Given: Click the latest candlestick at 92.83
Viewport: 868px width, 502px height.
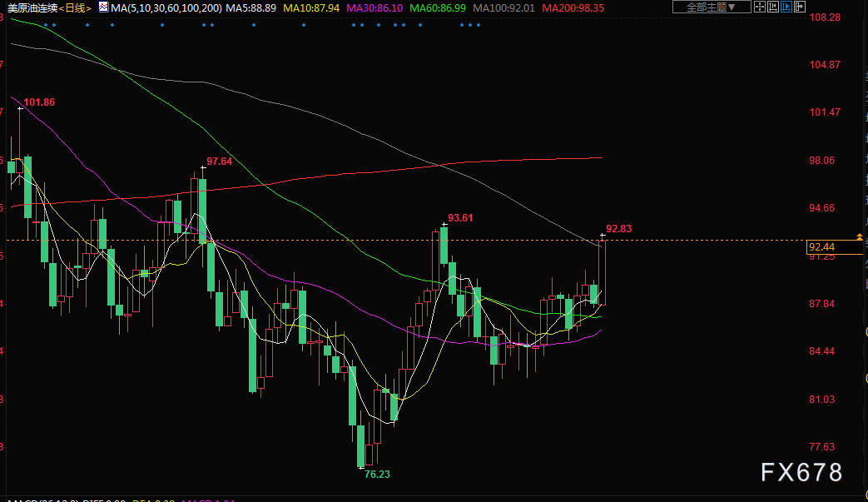Looking at the screenshot, I should click(x=603, y=271).
